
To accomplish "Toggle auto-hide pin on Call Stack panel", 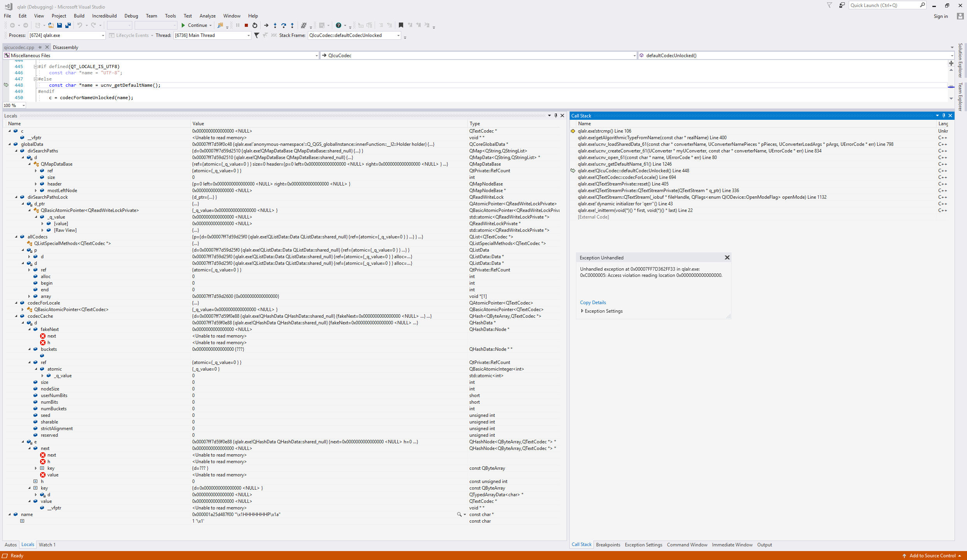I will [x=944, y=115].
